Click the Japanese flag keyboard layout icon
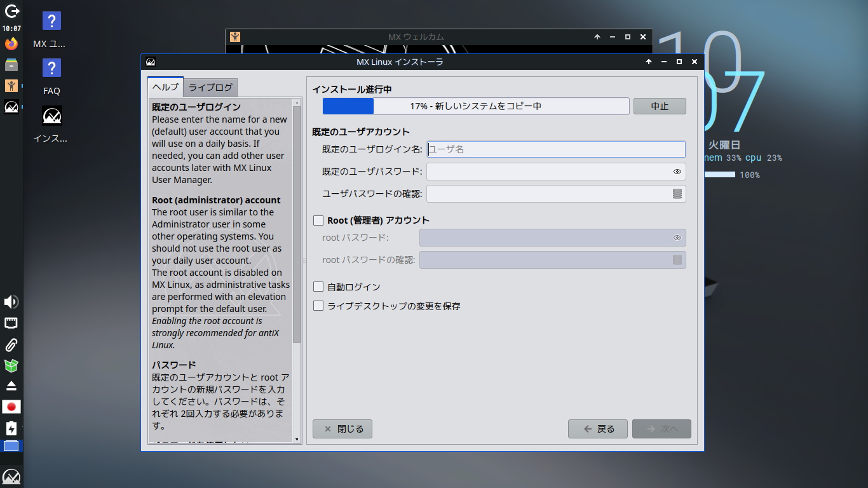Viewport: 868px width, 488px height. pyautogui.click(x=11, y=407)
